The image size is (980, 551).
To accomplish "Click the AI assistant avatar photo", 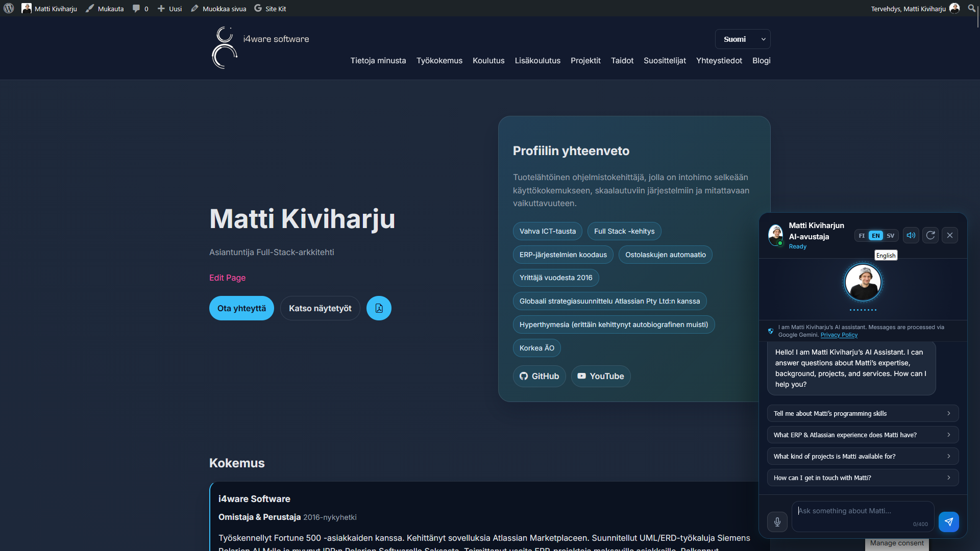I will point(863,282).
